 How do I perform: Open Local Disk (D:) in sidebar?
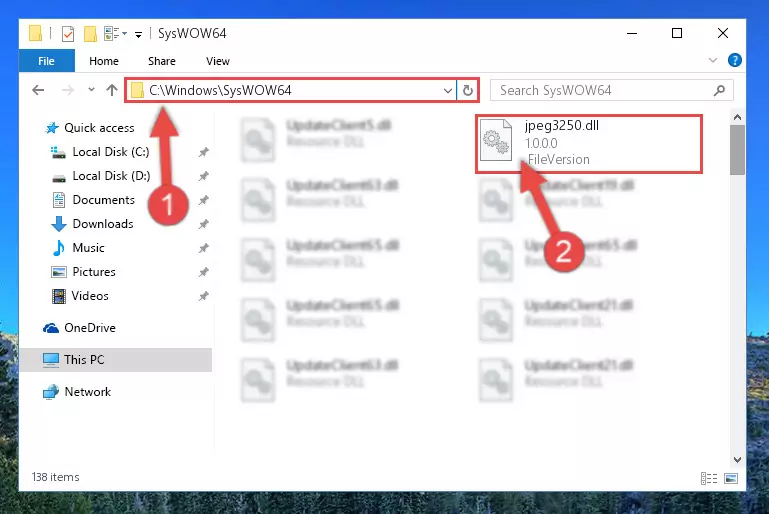pyautogui.click(x=111, y=176)
